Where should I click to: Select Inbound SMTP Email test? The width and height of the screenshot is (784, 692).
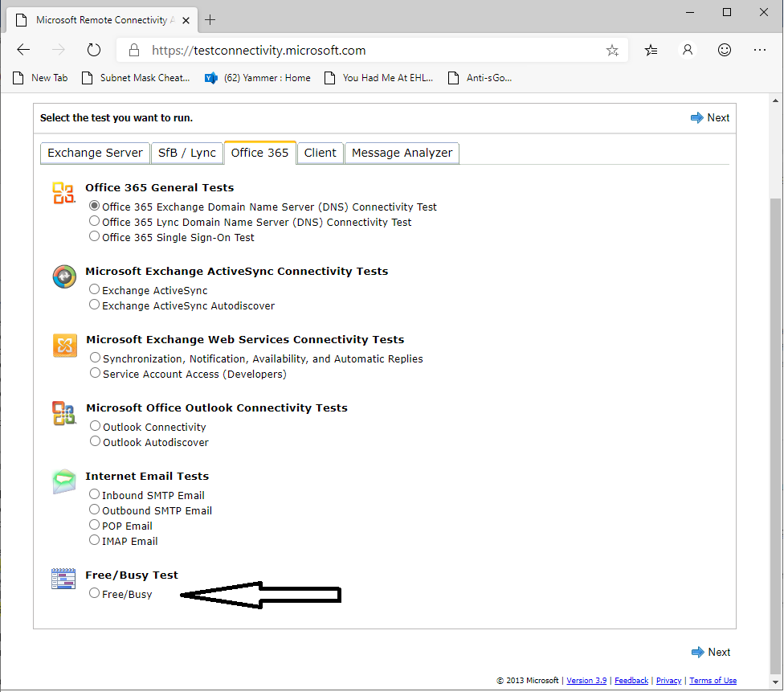click(x=95, y=494)
